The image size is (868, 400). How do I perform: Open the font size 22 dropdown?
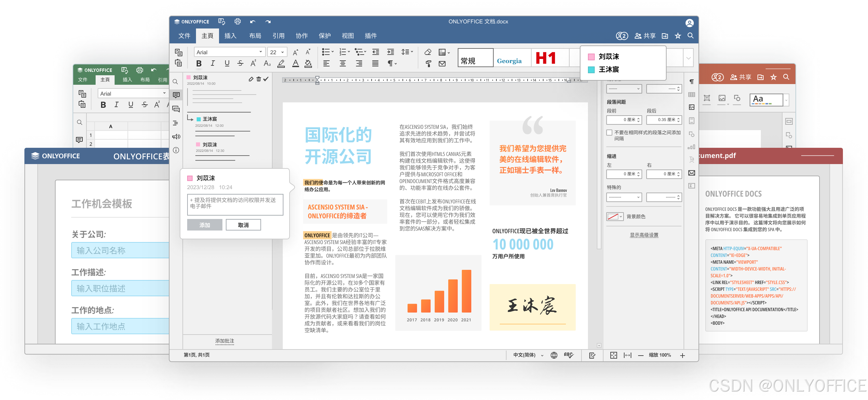pos(282,52)
